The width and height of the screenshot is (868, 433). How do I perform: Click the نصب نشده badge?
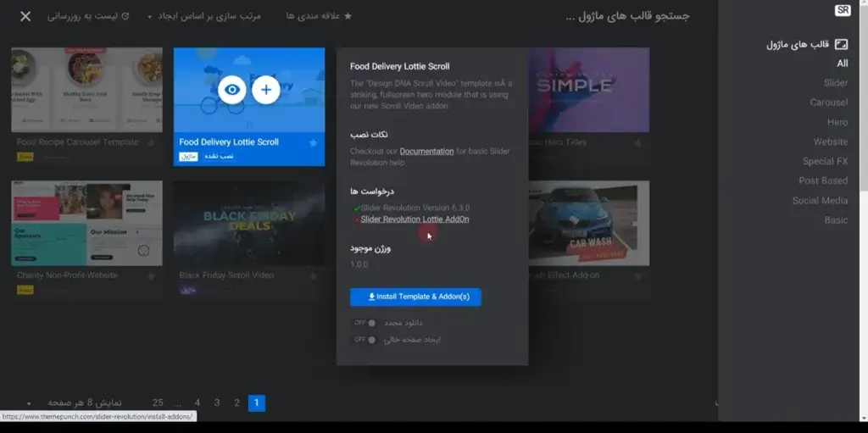[x=220, y=157]
